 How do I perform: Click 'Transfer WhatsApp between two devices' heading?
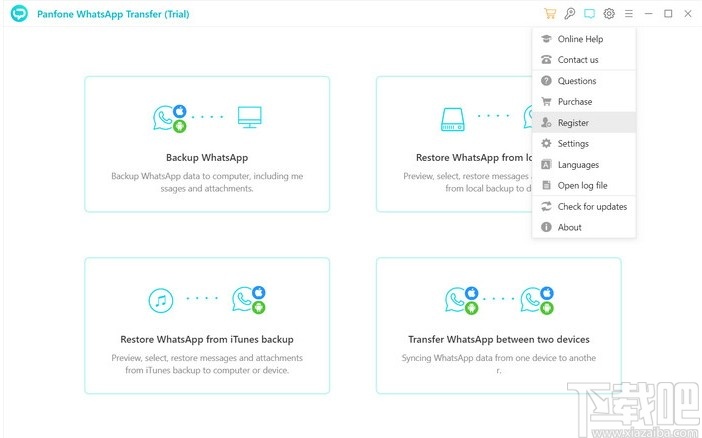click(x=499, y=339)
